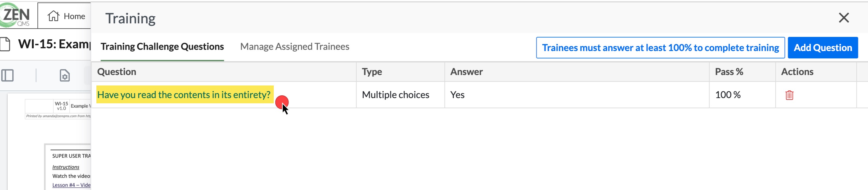The width and height of the screenshot is (868, 190).
Task: Select the 'Multiple choices' type cell
Action: point(395,95)
